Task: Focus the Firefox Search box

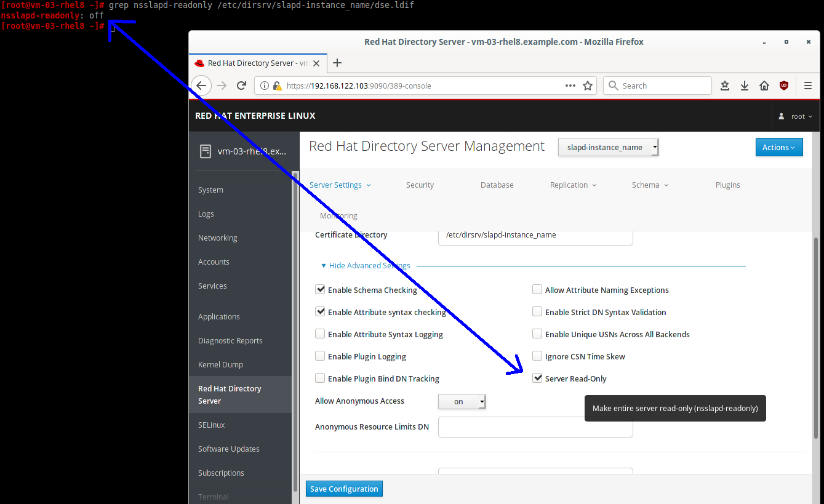Action: click(657, 86)
